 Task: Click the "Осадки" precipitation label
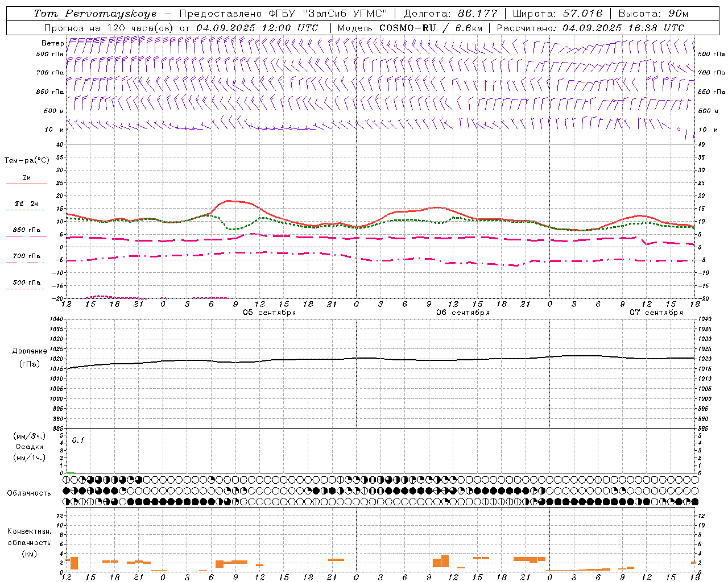pyautogui.click(x=29, y=447)
